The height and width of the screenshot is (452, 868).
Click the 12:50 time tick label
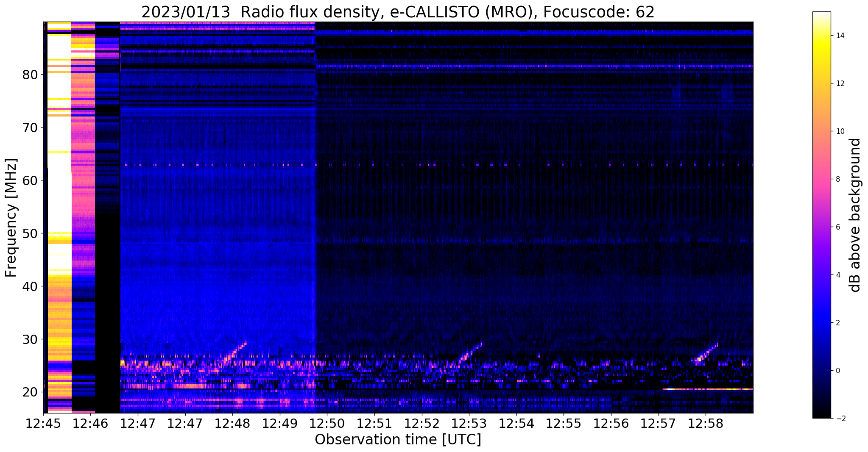pos(327,424)
